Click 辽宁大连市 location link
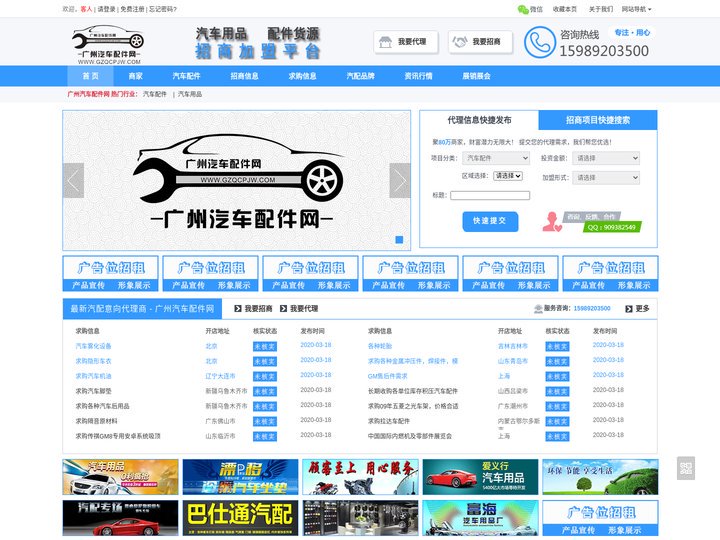Image resolution: width=720 pixels, height=540 pixels. tap(220, 376)
